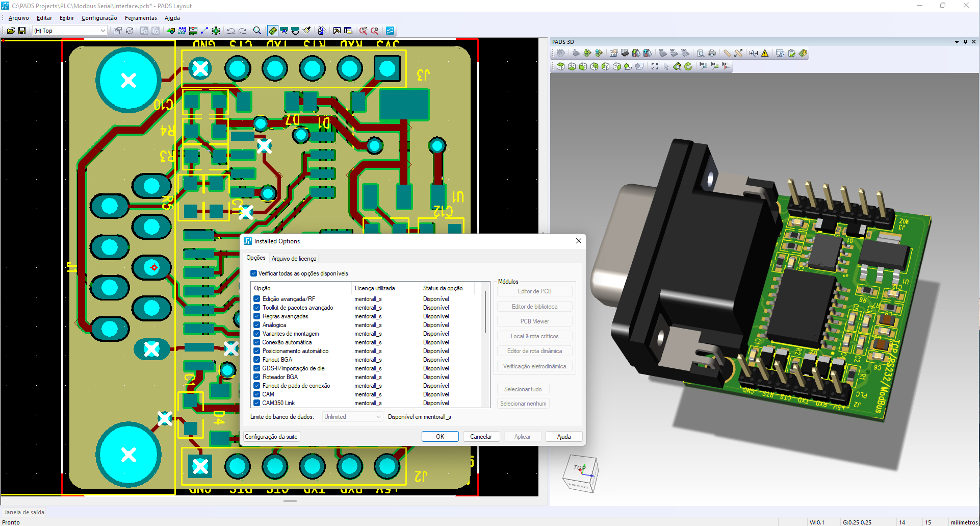Toggle the 'Fanout BGA' checkbox
The height and width of the screenshot is (526, 980).
pos(257,360)
